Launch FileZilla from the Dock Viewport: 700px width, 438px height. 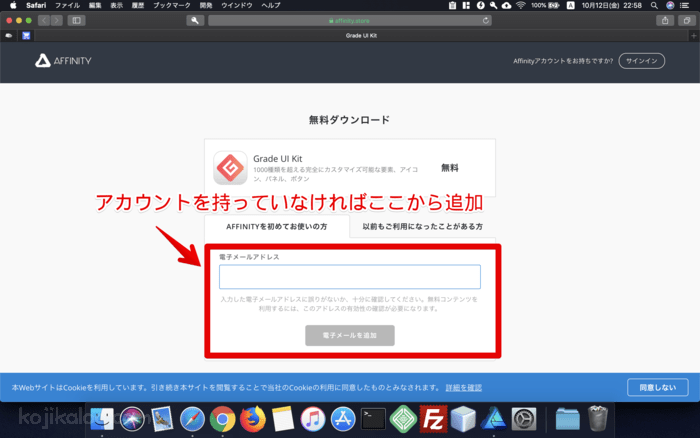coord(433,419)
